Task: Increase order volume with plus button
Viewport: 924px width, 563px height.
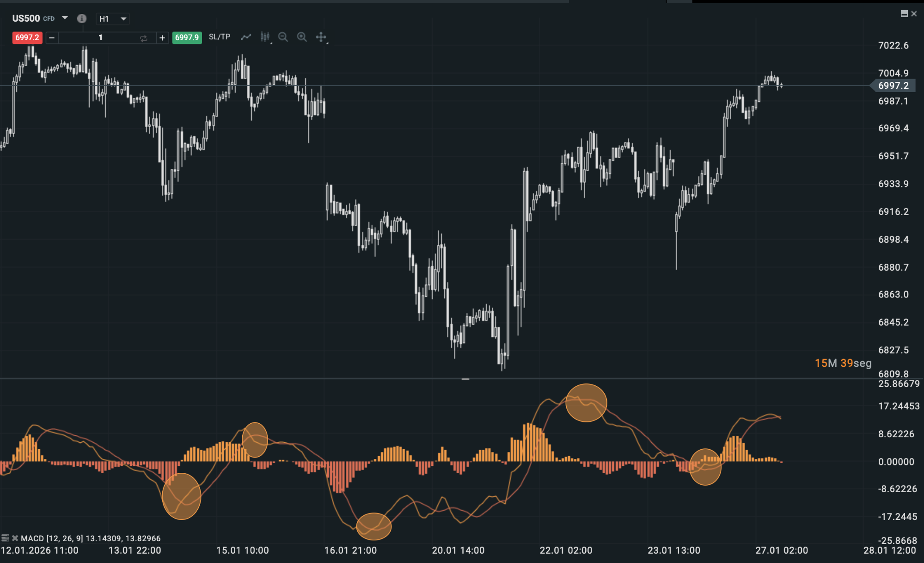Action: point(162,37)
